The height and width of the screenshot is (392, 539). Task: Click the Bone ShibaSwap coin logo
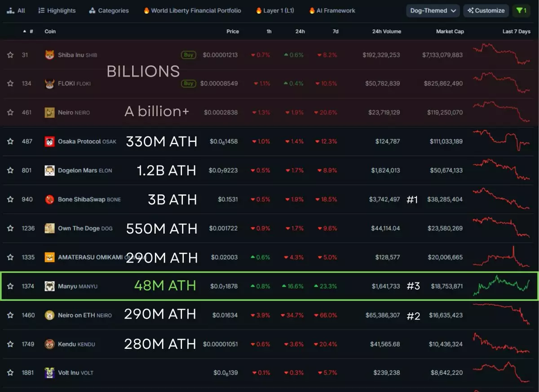(x=49, y=199)
